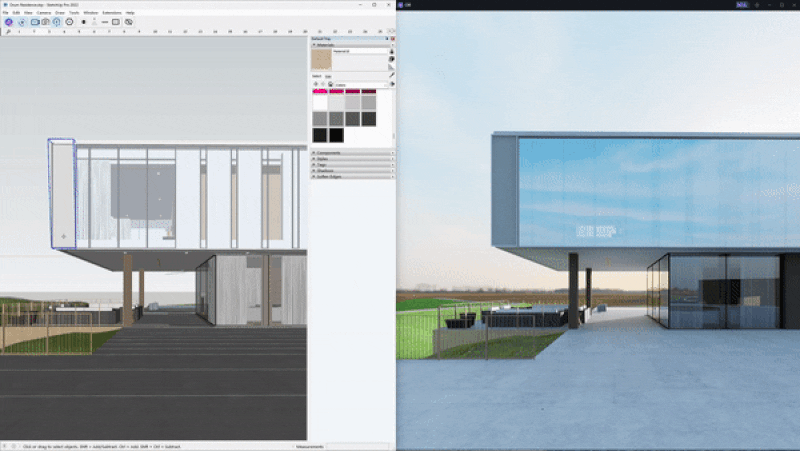Click the faint cone-shaped toolbar icon
This screenshot has width=800, height=451.
[x=94, y=22]
